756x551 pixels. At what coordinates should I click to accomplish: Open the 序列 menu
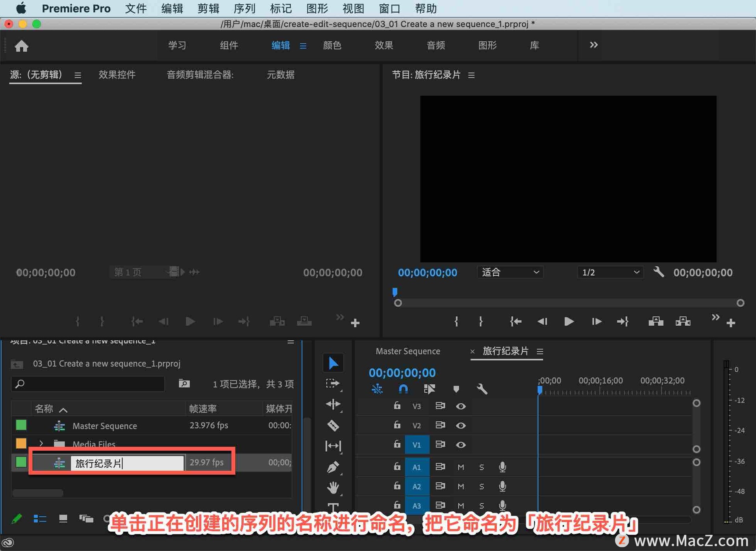coord(245,8)
